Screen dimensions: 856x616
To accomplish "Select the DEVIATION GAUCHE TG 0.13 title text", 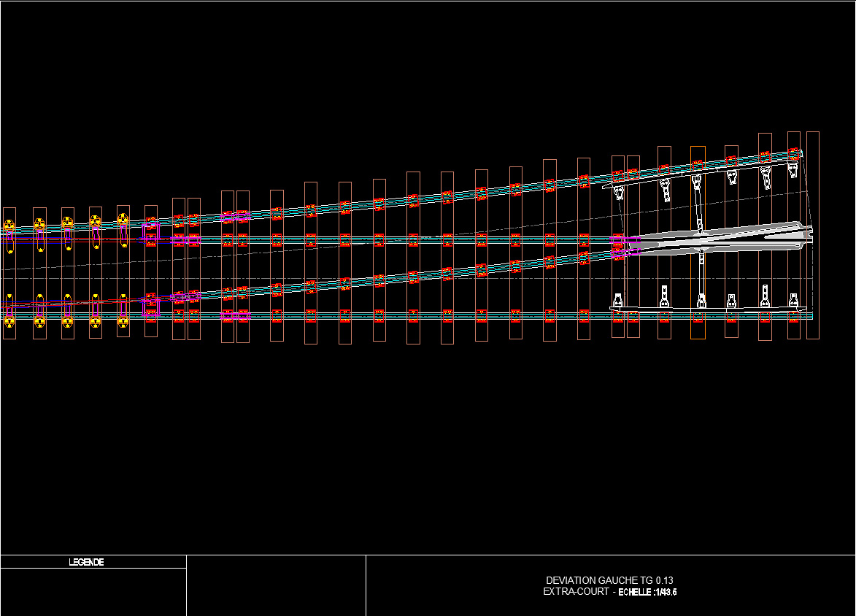I will point(609,580).
